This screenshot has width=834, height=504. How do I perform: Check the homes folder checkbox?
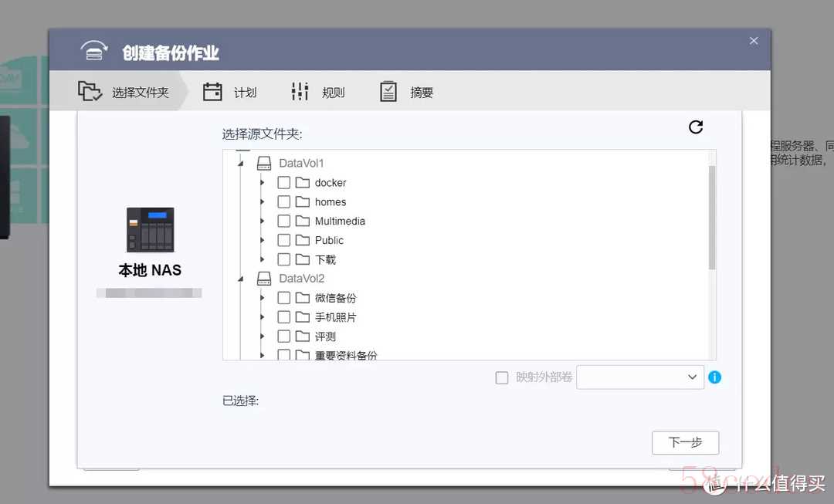(284, 202)
